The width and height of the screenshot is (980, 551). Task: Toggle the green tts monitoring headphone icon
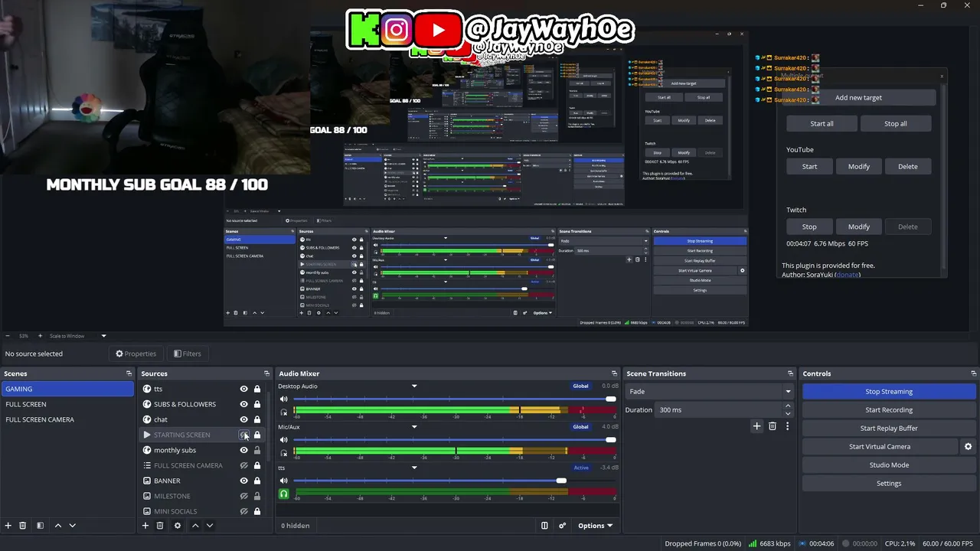point(284,494)
